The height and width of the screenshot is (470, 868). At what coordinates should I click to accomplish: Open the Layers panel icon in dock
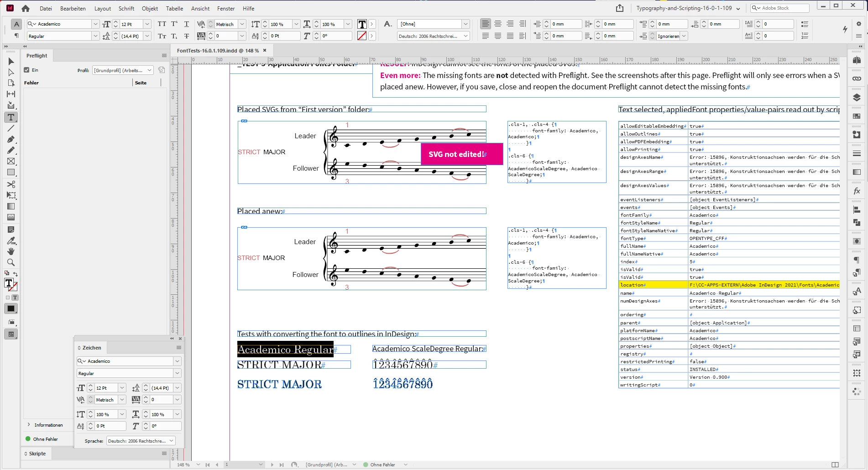[857, 97]
